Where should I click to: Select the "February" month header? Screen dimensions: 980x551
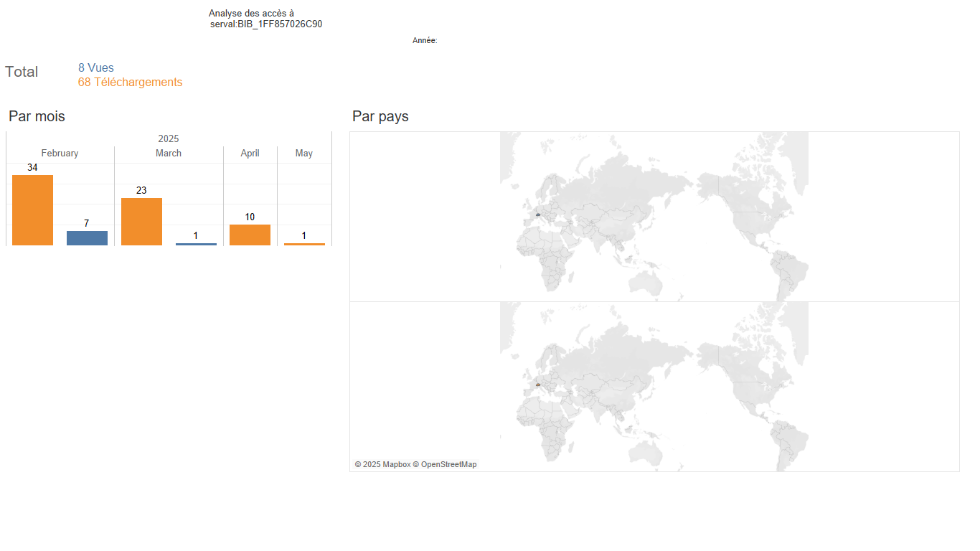click(x=60, y=154)
